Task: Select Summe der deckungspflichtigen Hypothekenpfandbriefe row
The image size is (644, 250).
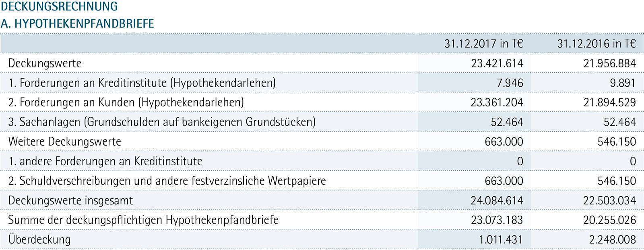Action: (143, 220)
